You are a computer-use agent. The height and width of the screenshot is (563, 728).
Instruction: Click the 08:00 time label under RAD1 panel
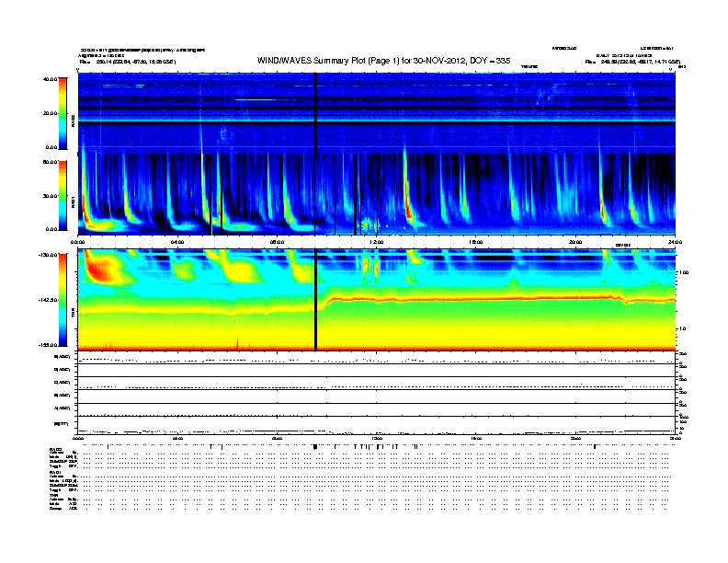click(277, 242)
